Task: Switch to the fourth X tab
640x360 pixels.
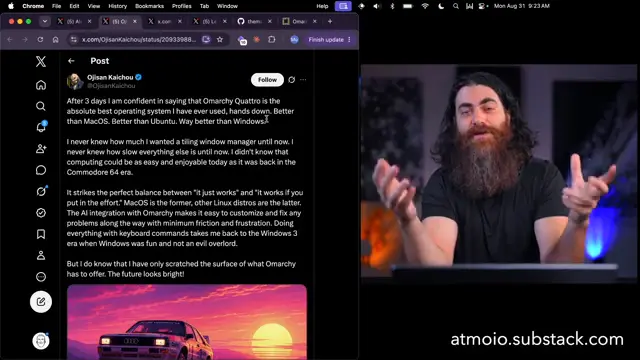Action: click(210, 21)
